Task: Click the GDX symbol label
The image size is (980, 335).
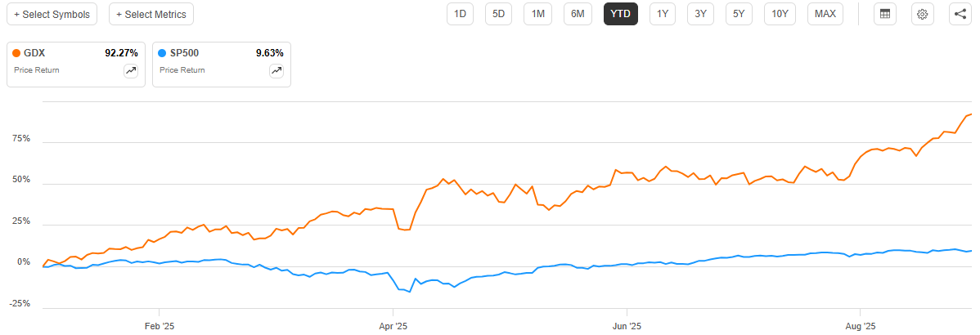Action: (x=36, y=53)
